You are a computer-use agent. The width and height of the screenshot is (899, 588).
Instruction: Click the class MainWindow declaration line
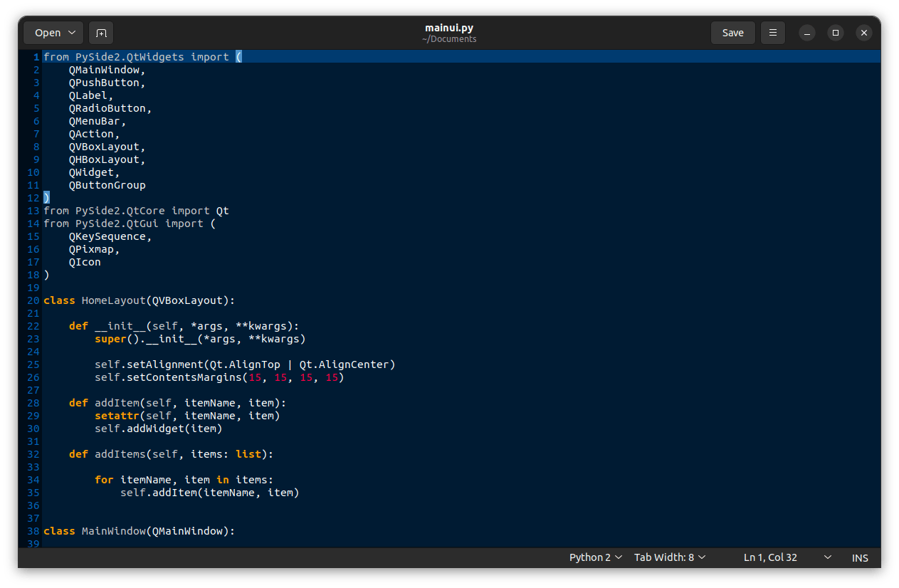[x=139, y=531]
